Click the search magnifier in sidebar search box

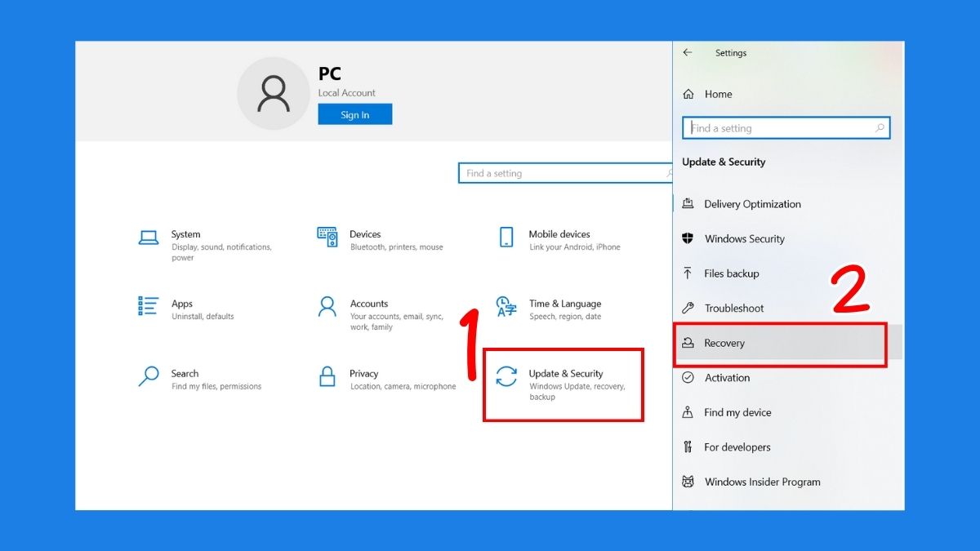click(x=880, y=128)
